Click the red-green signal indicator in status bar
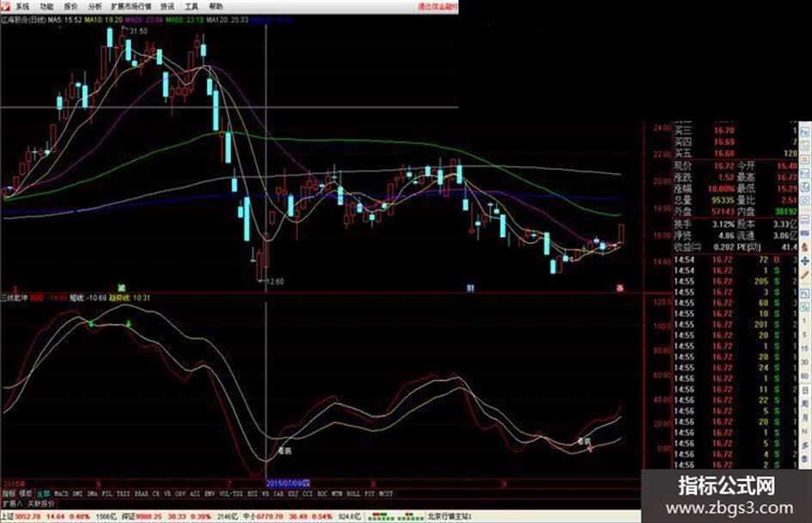812x523 pixels. pos(394,516)
